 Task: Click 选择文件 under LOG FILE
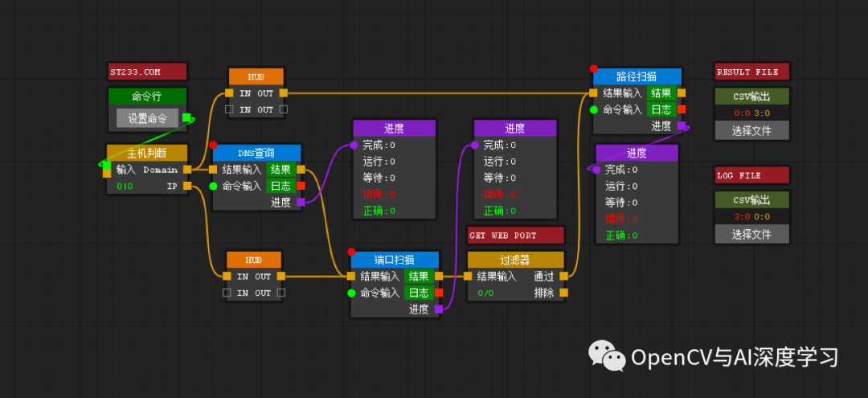(x=751, y=234)
